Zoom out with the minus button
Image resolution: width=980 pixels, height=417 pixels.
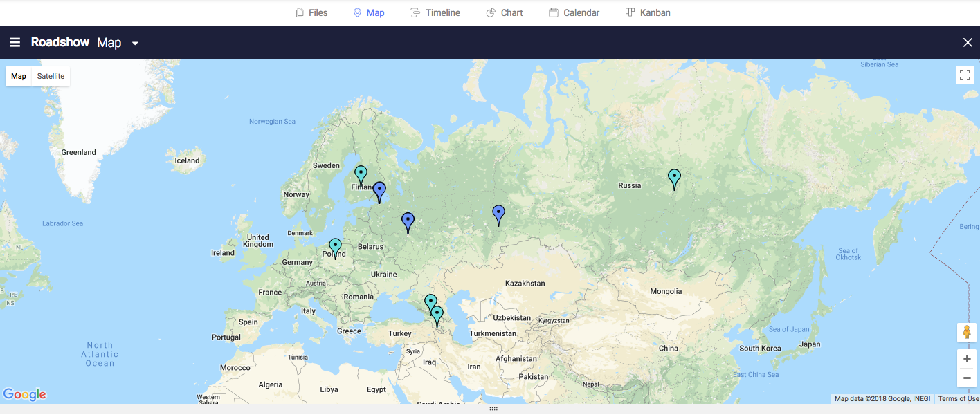point(967,378)
